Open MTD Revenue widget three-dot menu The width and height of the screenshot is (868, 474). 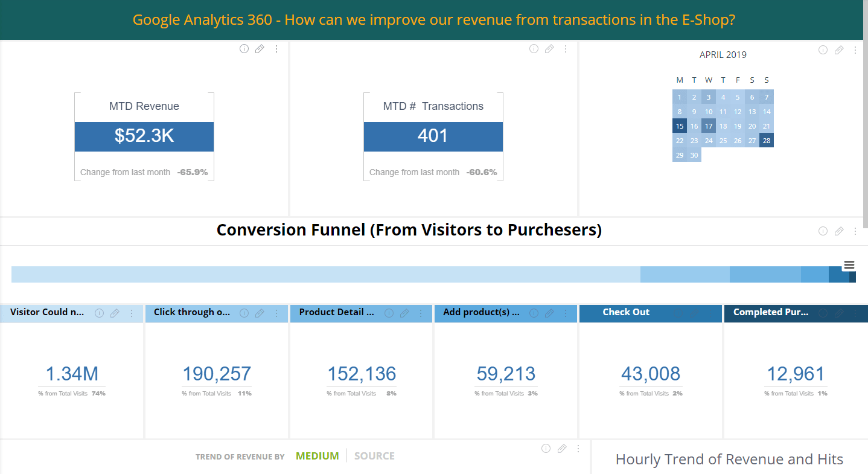276,49
